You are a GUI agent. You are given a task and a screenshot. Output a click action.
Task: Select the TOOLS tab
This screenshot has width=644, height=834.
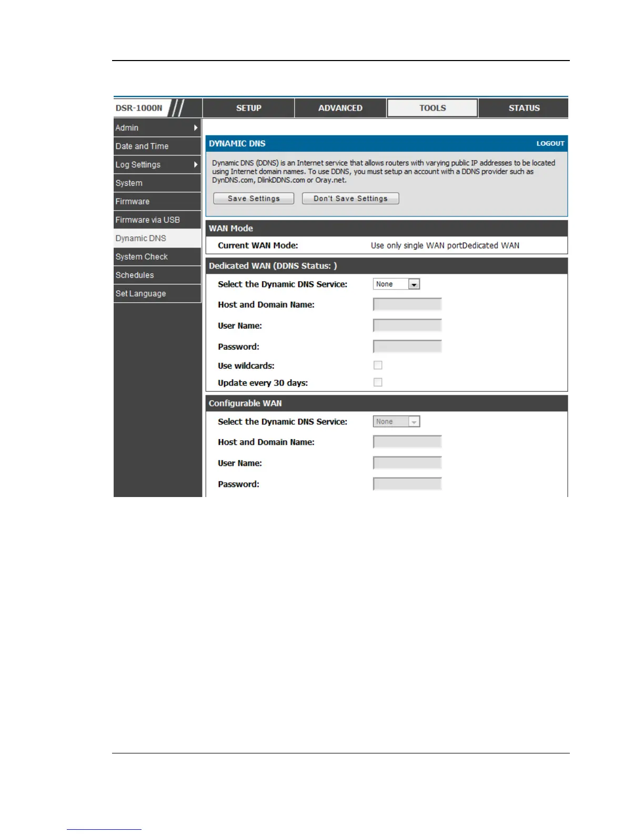click(x=432, y=108)
